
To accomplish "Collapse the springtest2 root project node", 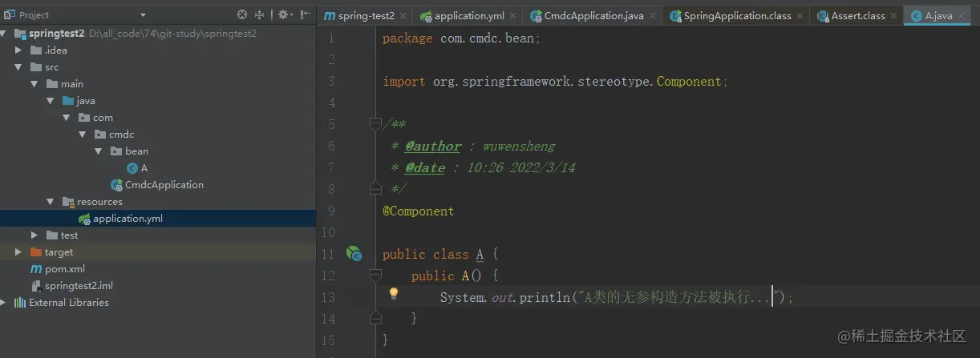I will (3, 34).
